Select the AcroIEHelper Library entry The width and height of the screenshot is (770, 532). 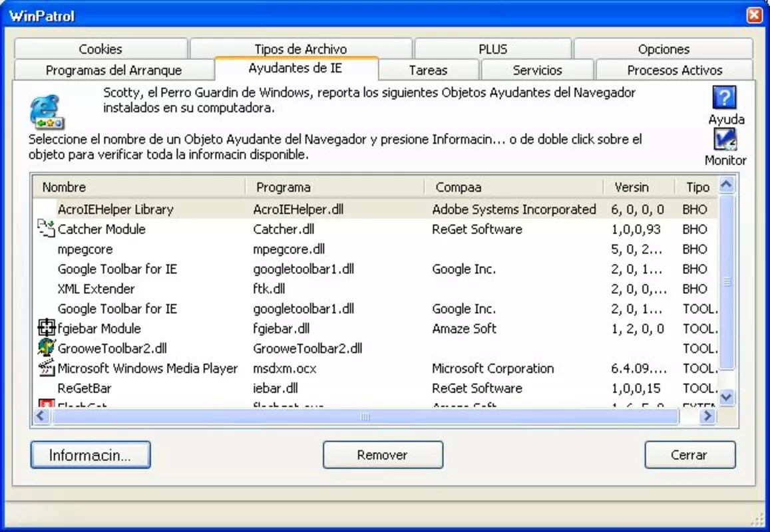(115, 209)
